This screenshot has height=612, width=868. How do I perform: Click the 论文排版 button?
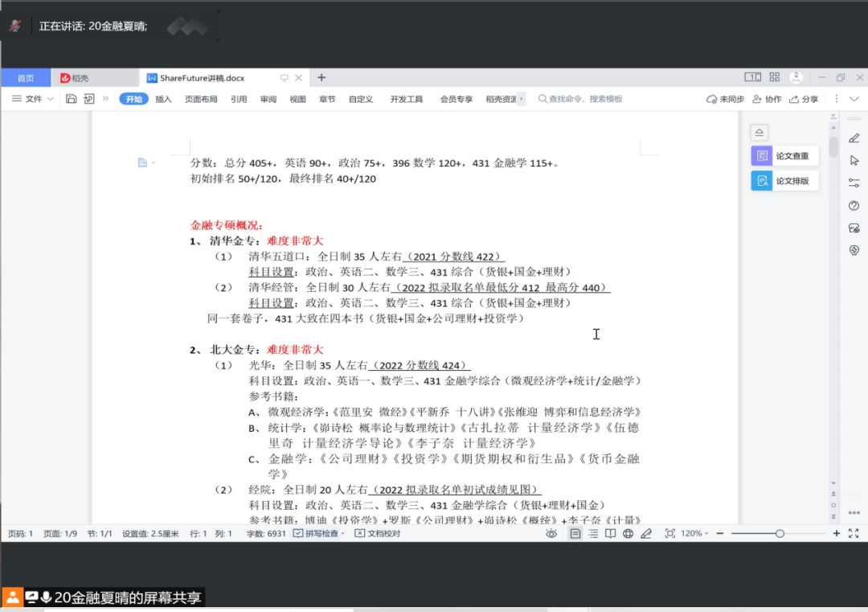[784, 181]
